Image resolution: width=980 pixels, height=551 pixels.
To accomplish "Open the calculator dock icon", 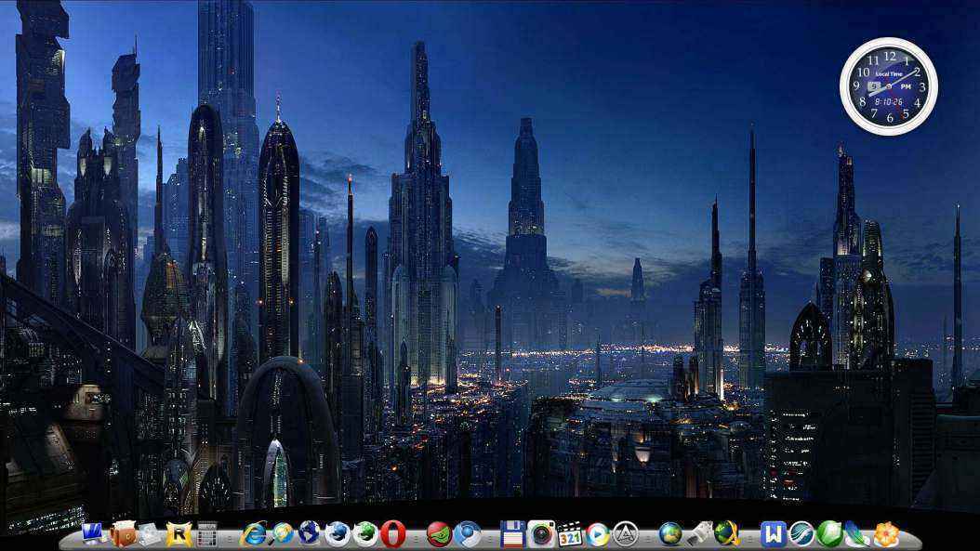I will pos(206,534).
